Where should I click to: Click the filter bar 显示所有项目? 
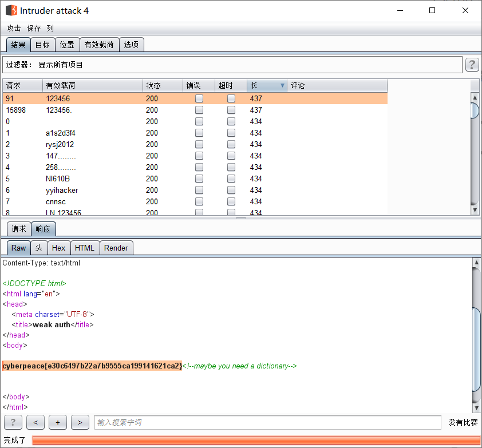coord(232,65)
